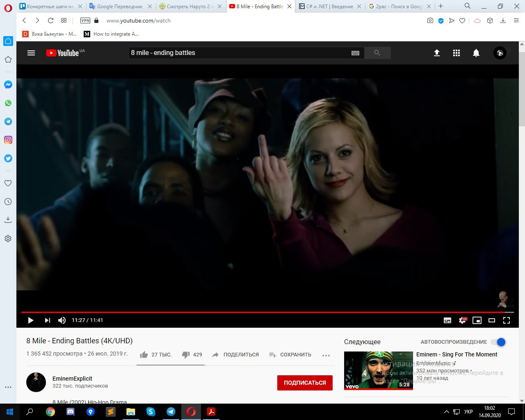The height and width of the screenshot is (420, 525).
Task: Open Opera sidebar settings gear
Action: [8, 239]
